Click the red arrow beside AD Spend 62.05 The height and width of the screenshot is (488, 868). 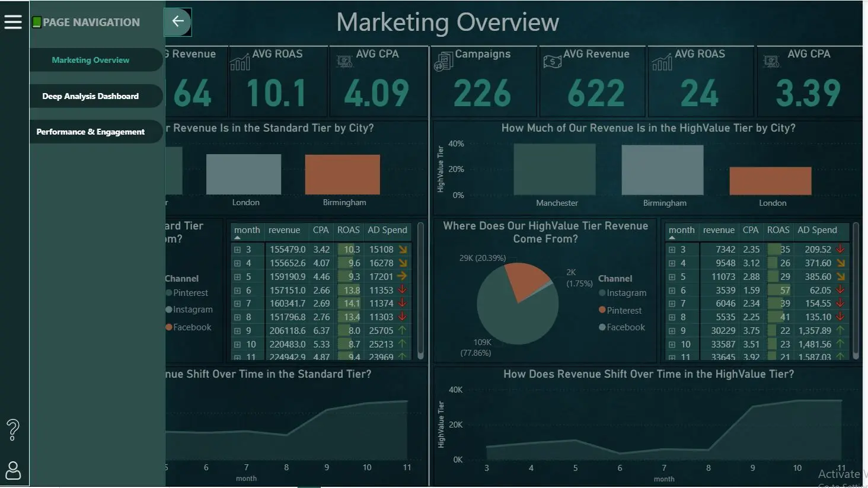click(840, 290)
